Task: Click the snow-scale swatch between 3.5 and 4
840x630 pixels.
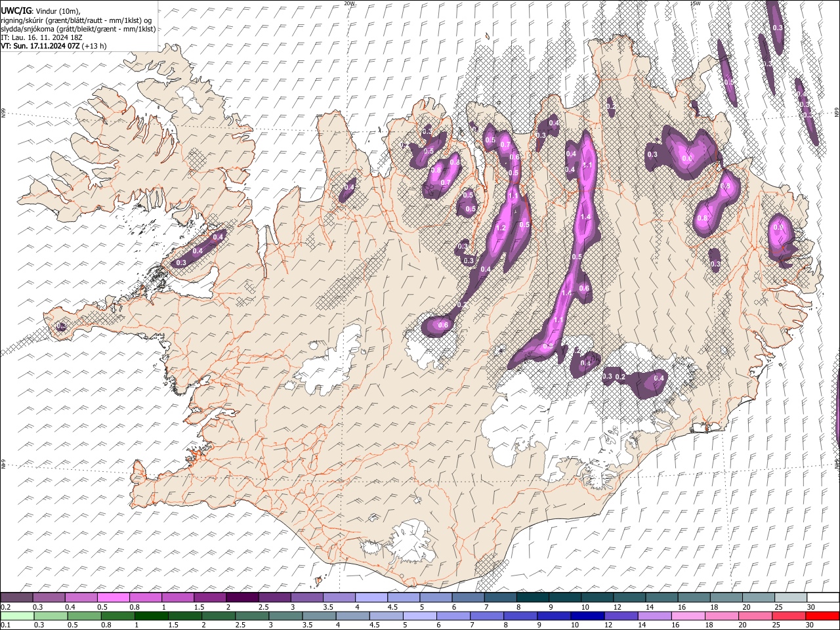Action: [x=339, y=598]
